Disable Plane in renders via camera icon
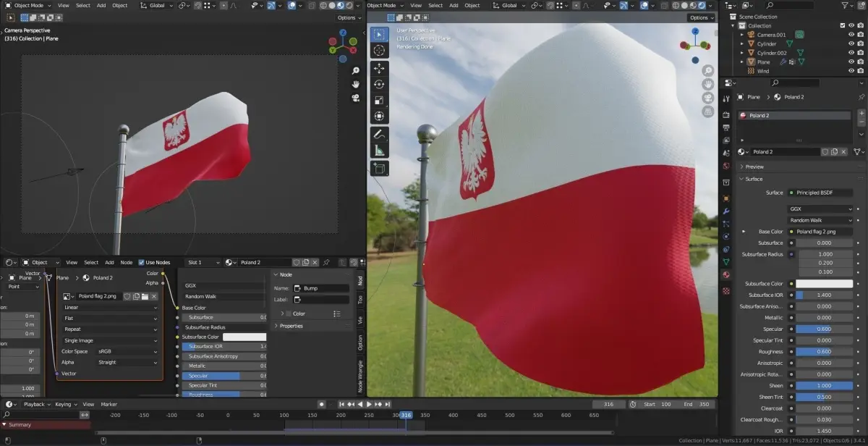The image size is (868, 446). (860, 62)
